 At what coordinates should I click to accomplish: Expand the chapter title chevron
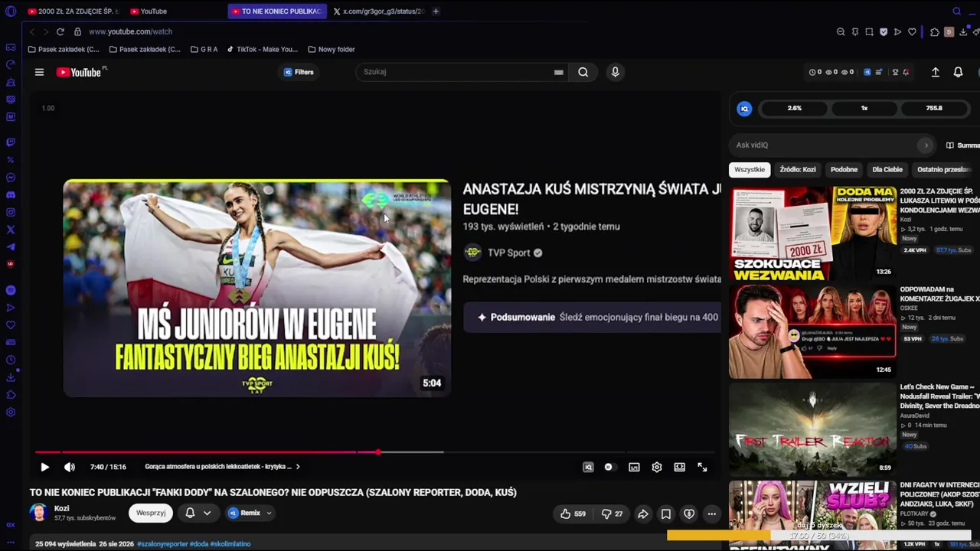298,467
